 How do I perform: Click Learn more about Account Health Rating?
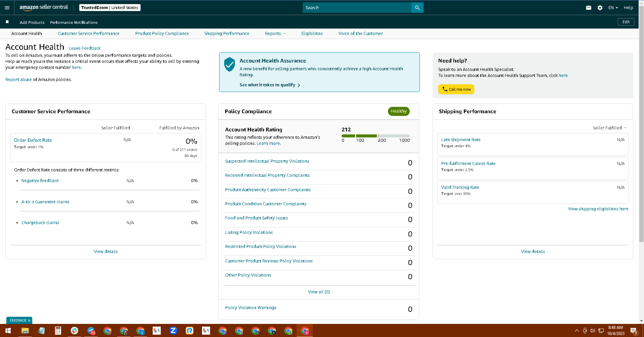268,143
